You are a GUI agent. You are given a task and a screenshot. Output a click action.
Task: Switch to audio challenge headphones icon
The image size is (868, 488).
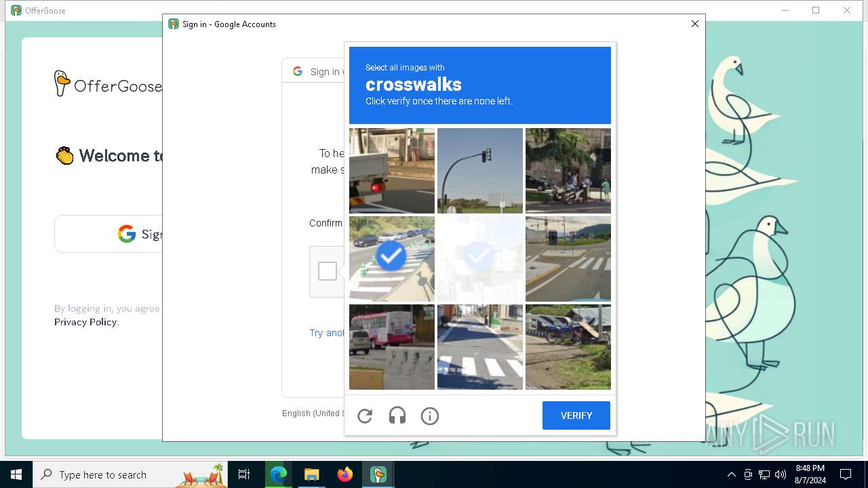coord(397,415)
